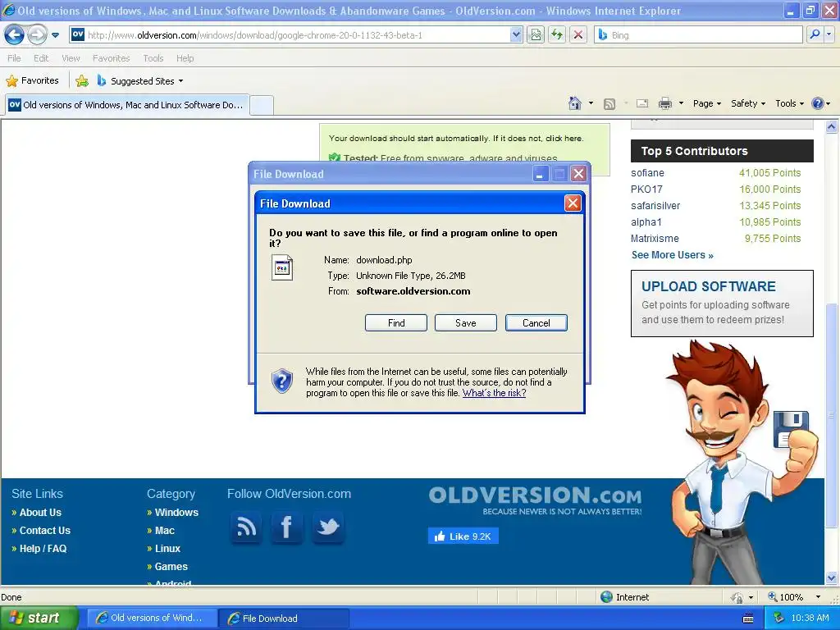Open safarisilver contributor profile
The width and height of the screenshot is (840, 630).
(x=655, y=206)
